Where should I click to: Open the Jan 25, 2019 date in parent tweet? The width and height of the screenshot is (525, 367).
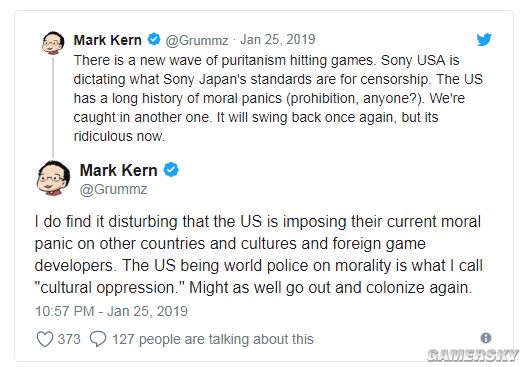point(278,40)
